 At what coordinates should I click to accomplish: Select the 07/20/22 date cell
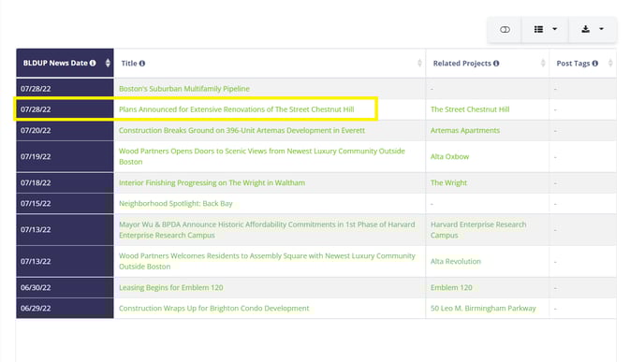pos(65,131)
